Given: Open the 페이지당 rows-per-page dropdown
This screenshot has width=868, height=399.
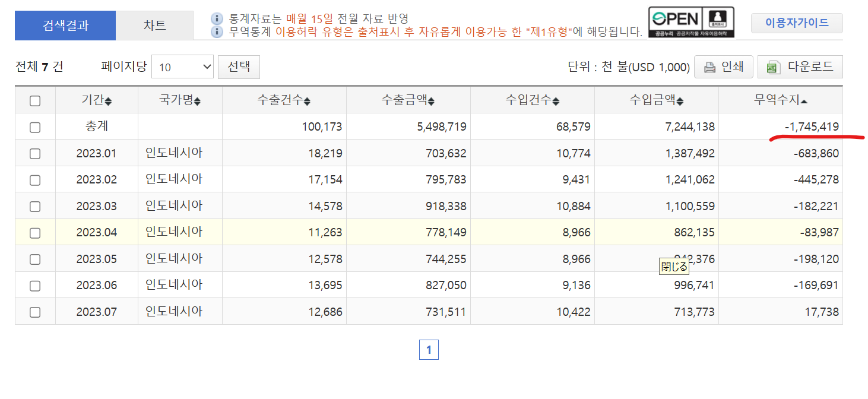Looking at the screenshot, I should pos(182,67).
